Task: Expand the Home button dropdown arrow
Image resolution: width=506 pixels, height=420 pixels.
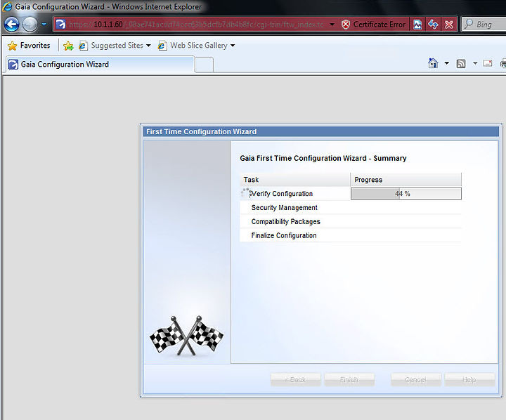Action: [447, 63]
